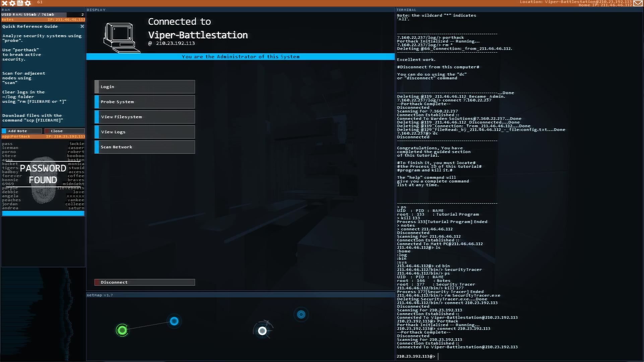Click the central target node in netmap
The height and width of the screenshot is (362, 644).
click(x=262, y=331)
